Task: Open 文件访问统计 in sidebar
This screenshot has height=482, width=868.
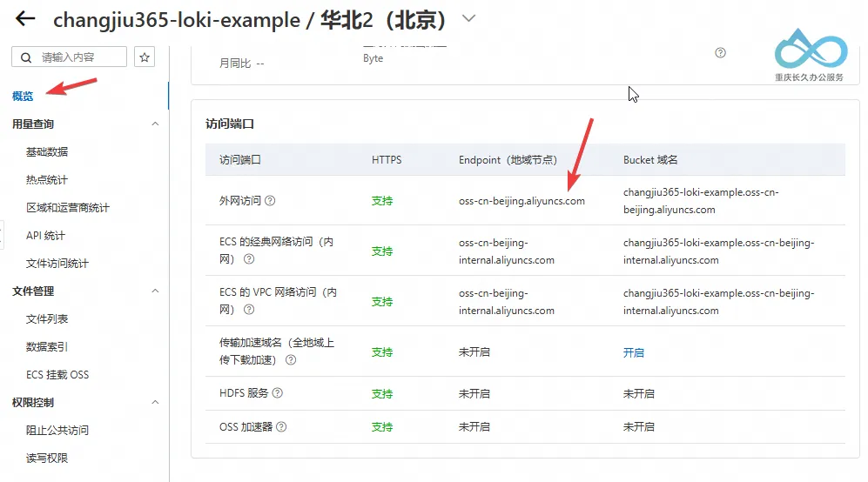Action: click(57, 264)
